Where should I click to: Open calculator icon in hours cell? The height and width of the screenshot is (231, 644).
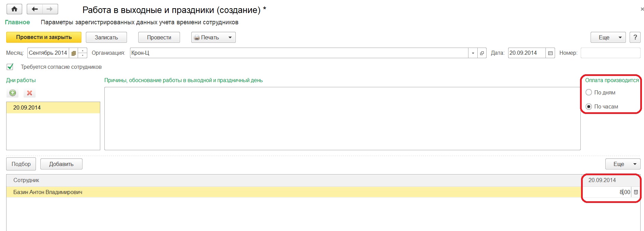point(636,192)
